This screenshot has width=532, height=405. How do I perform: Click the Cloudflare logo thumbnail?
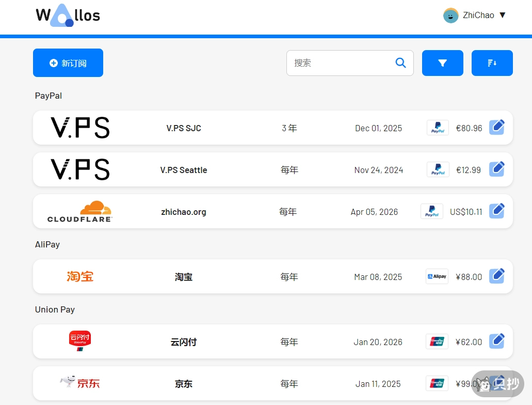[x=80, y=211]
